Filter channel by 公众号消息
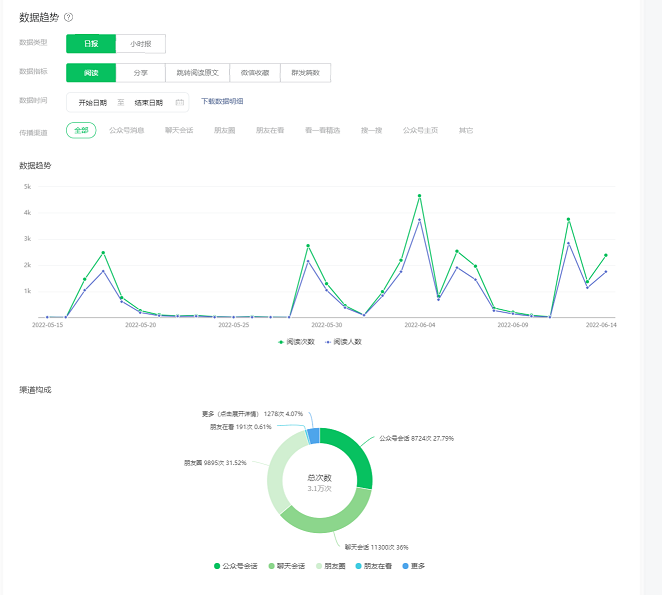Screen dimensions: 662x595 coord(126,130)
